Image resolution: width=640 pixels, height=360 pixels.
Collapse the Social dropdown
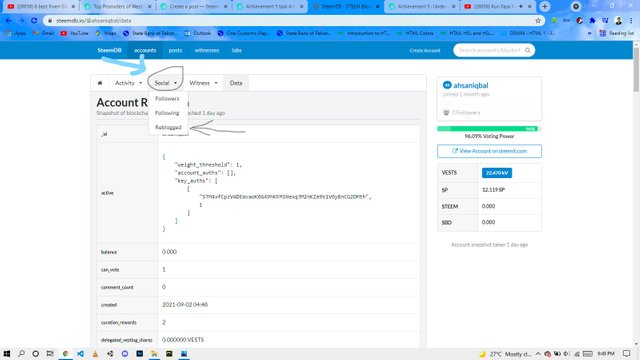tap(166, 83)
